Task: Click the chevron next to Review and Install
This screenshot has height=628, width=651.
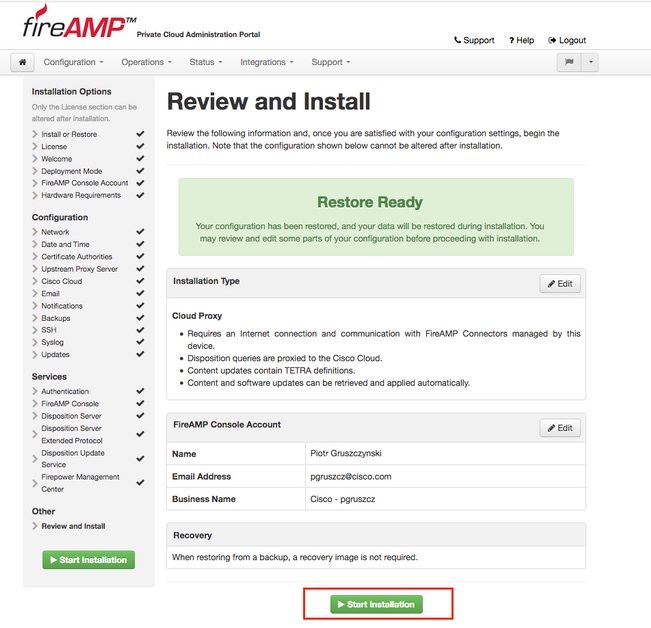Action: (35, 526)
